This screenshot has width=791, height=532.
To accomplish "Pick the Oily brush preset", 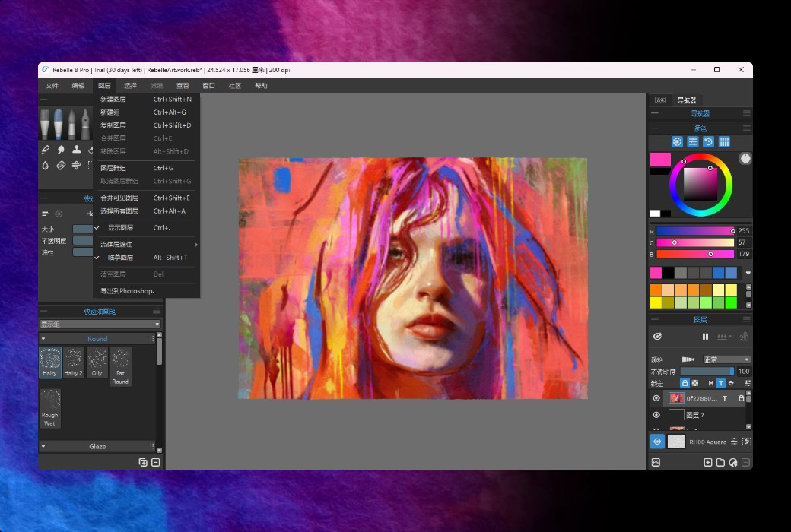I will (x=97, y=363).
